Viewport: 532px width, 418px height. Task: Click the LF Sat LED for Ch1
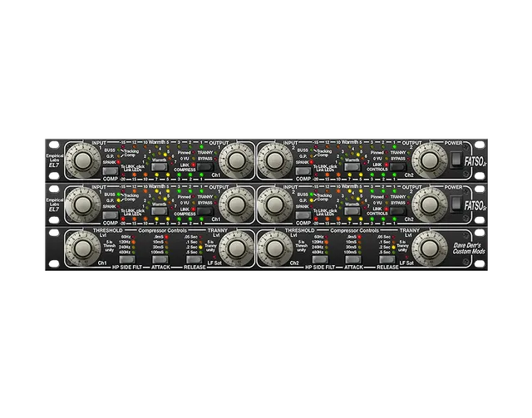(x=214, y=258)
